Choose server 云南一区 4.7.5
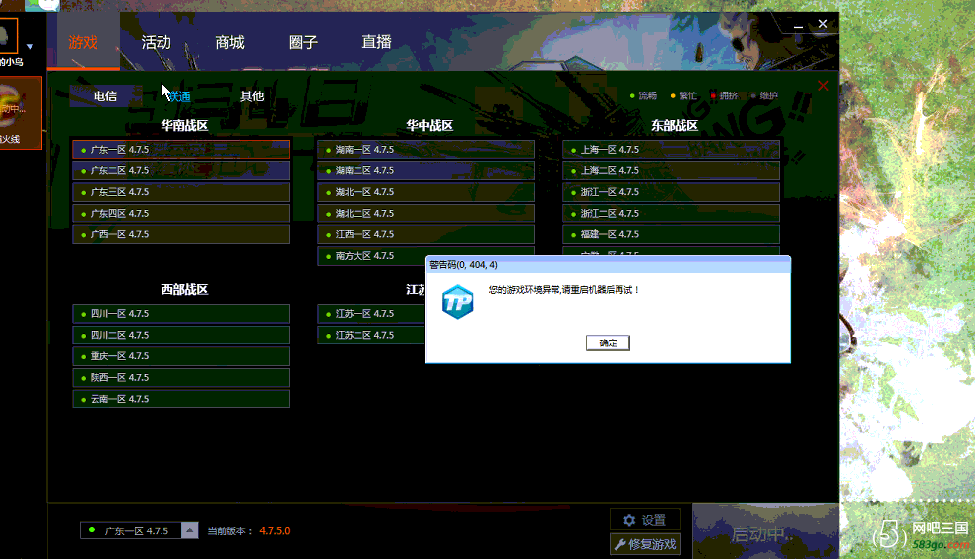Screen dimensions: 975x560 coord(181,399)
